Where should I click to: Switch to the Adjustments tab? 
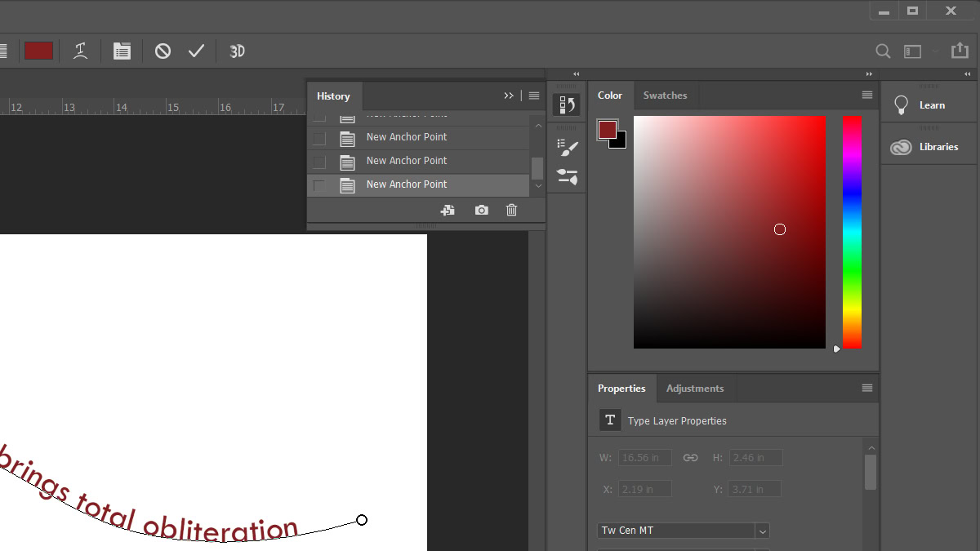(x=694, y=389)
